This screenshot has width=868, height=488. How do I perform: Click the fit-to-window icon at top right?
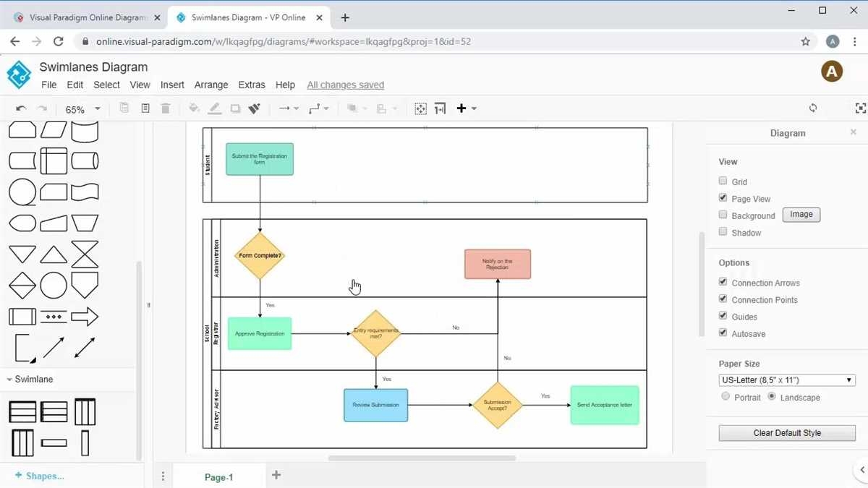click(x=860, y=108)
